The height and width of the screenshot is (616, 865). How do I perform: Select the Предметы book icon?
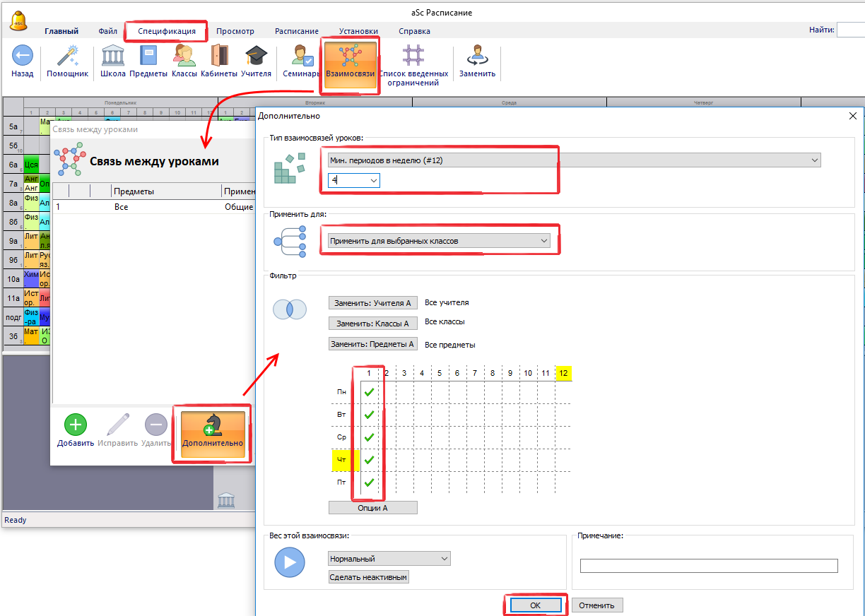pos(148,56)
